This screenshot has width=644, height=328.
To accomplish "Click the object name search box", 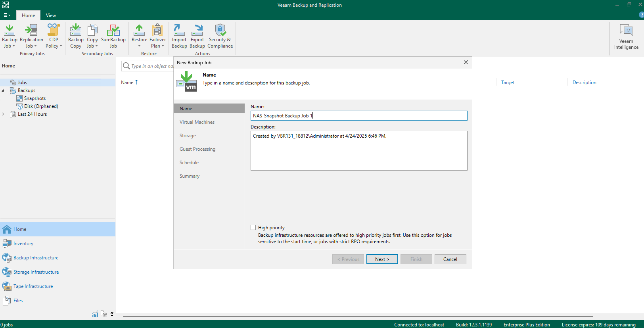I will tap(148, 66).
